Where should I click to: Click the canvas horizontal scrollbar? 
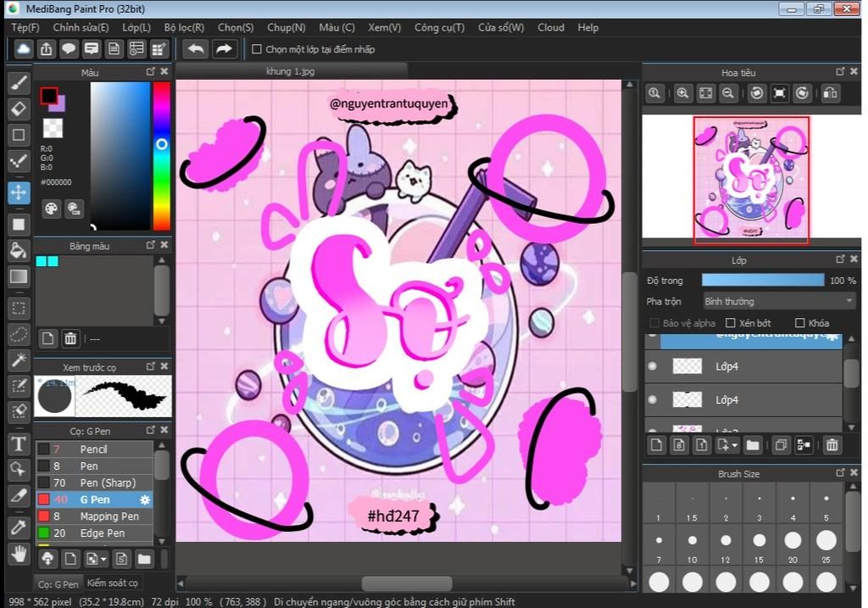coord(407,583)
